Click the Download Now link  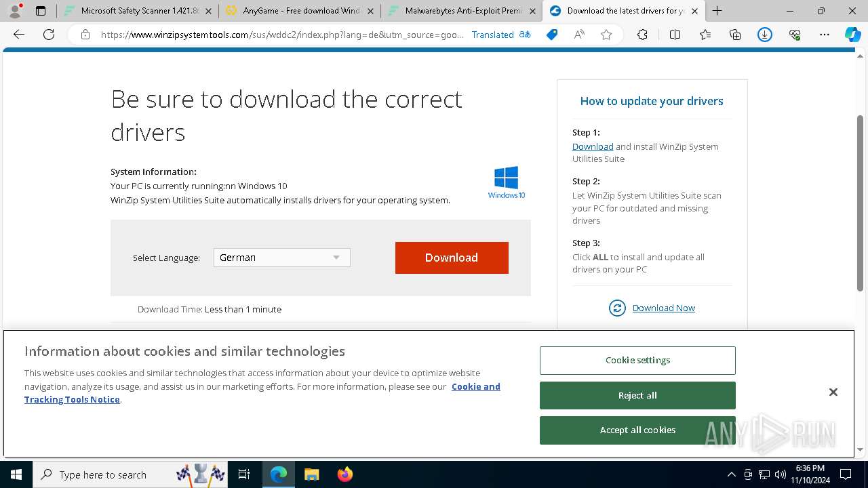coord(664,308)
